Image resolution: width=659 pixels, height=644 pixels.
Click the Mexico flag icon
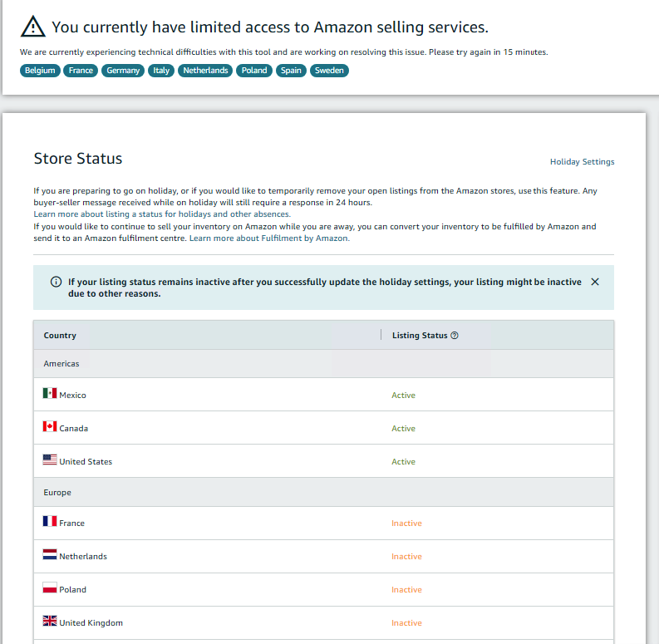pyautogui.click(x=50, y=393)
